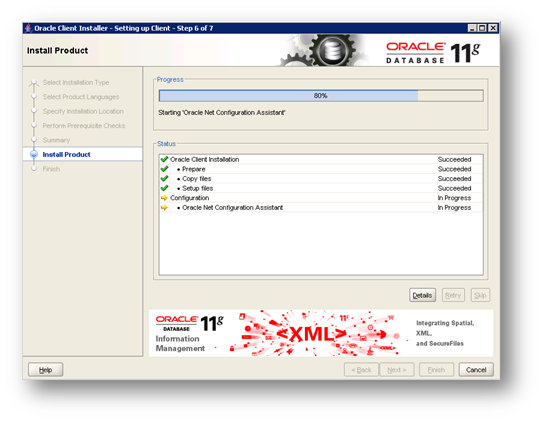Viewport: 543px width, 422px height.
Task: Click yellow arrow icon beside Configuration
Action: click(x=164, y=198)
